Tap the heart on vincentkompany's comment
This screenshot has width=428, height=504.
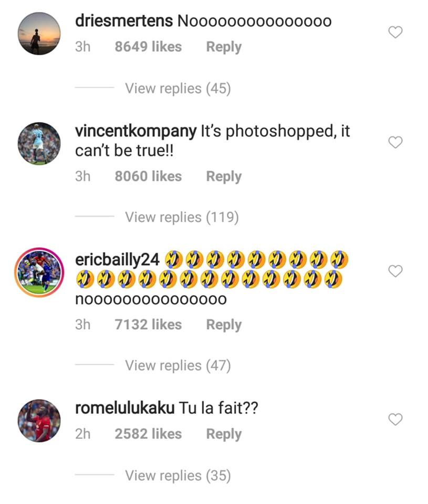point(395,142)
